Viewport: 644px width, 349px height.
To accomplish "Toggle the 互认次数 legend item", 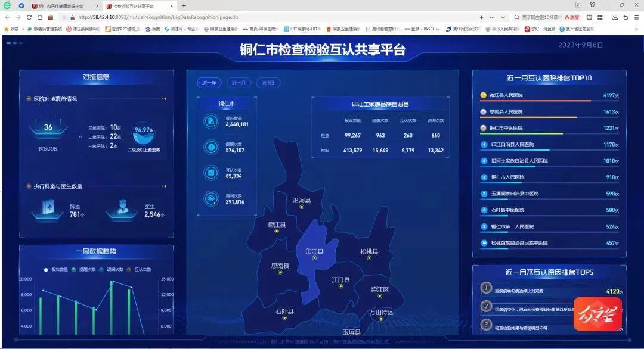I will [x=139, y=269].
